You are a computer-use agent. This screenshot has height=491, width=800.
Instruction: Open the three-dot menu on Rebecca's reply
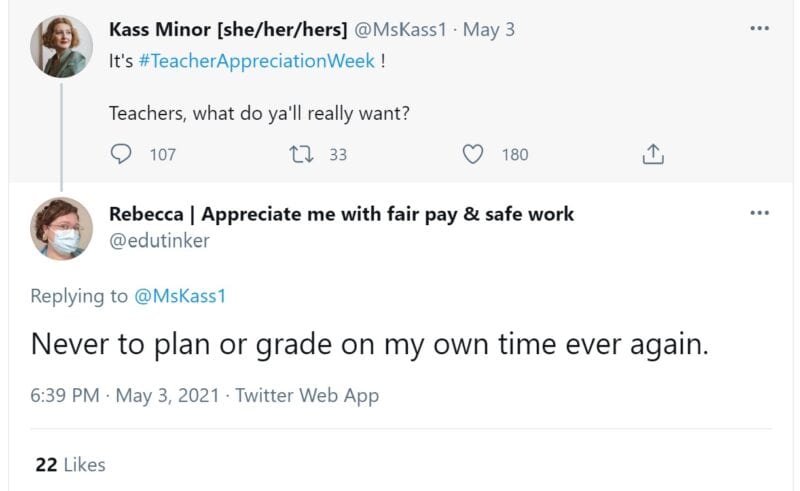[760, 214]
